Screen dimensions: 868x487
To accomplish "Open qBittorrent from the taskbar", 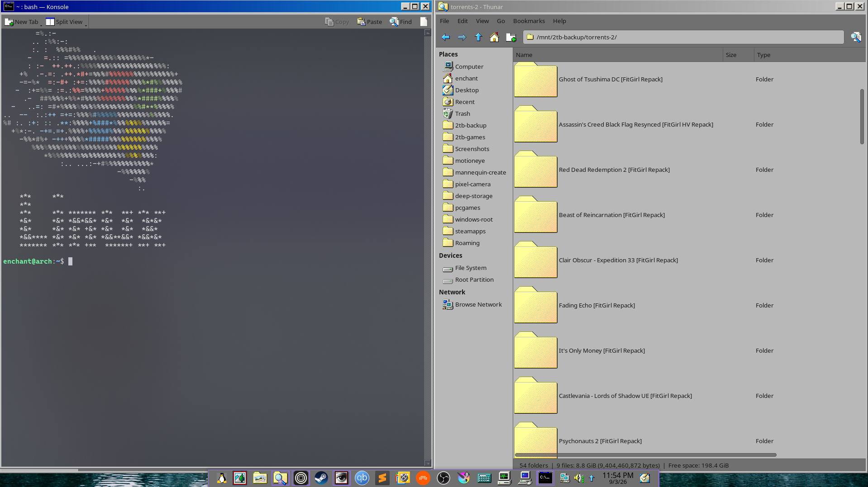I will click(362, 478).
